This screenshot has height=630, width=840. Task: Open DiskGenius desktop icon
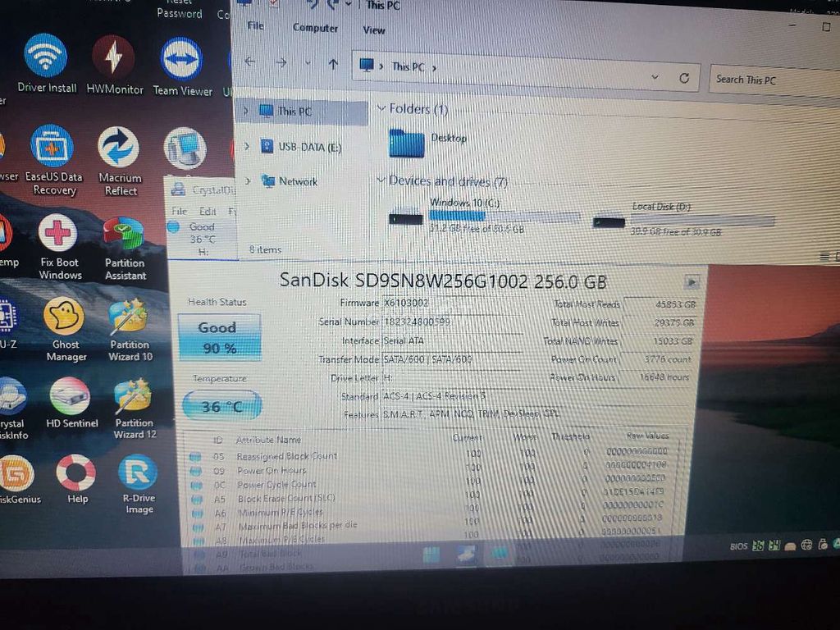point(18,479)
